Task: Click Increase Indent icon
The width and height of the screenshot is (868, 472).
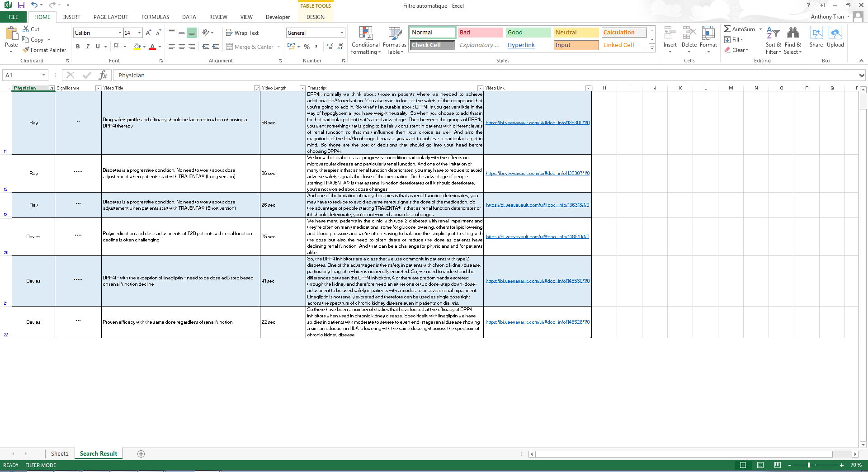Action: point(216,47)
